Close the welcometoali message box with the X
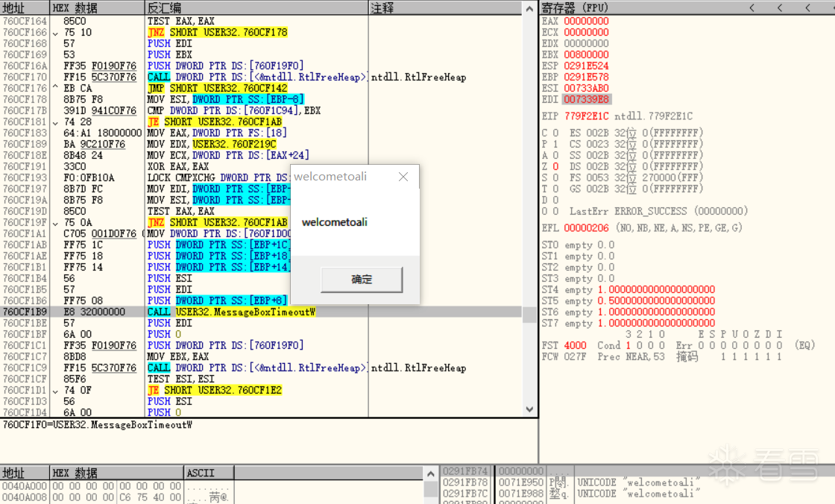This screenshot has height=504, width=835. [403, 177]
